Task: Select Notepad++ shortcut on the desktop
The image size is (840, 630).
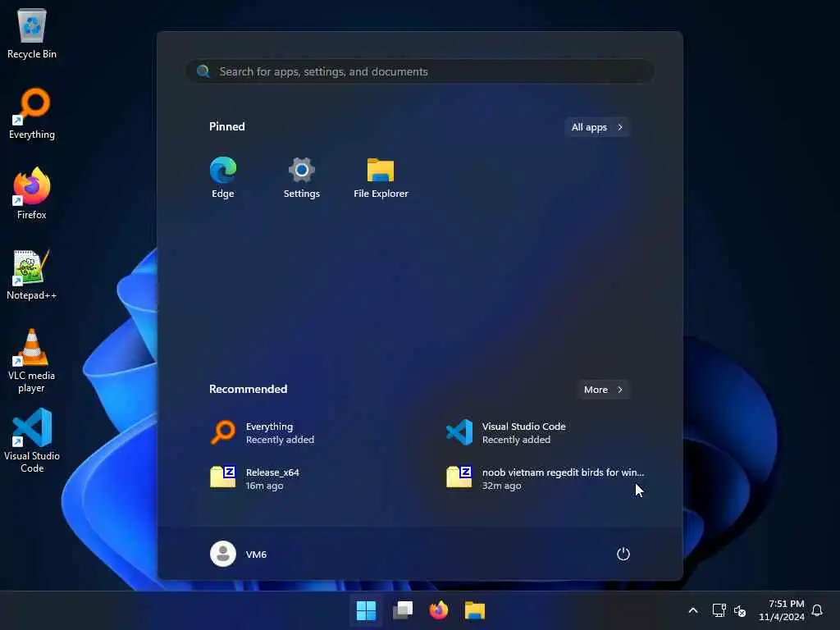Action: point(32,274)
